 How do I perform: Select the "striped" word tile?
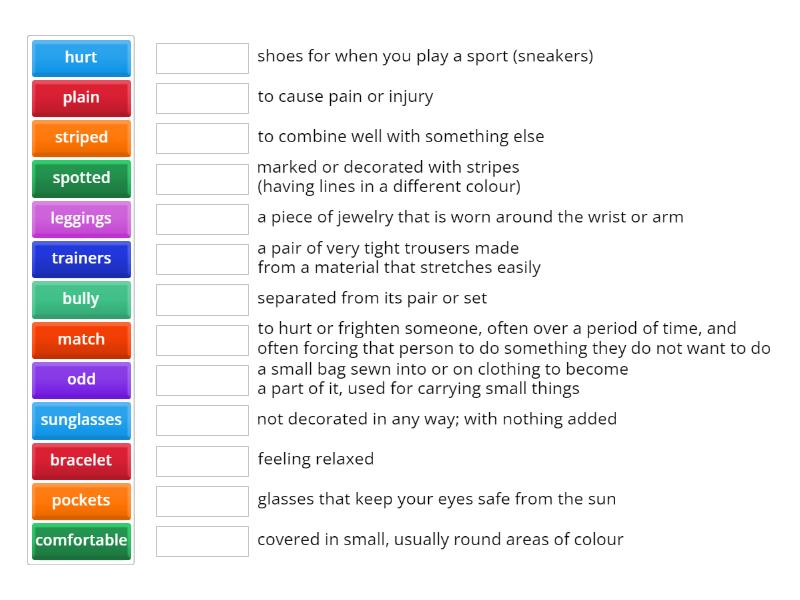coord(81,138)
